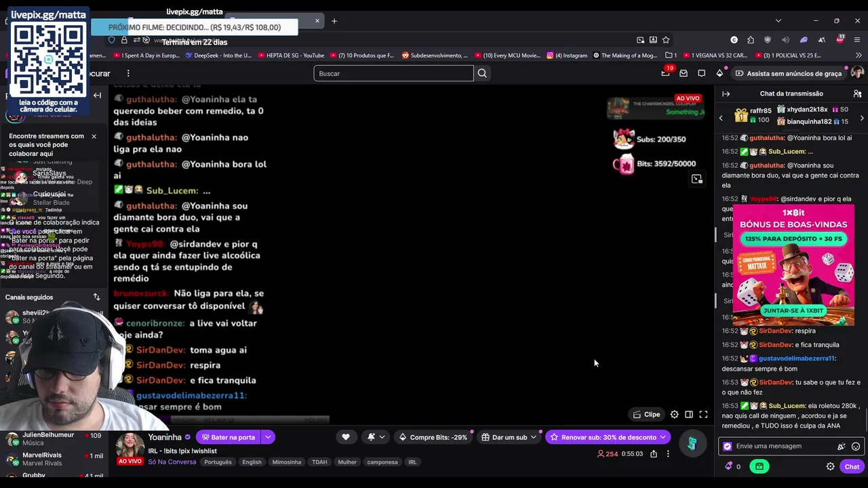Toggle theatre mode on the player

tap(689, 415)
